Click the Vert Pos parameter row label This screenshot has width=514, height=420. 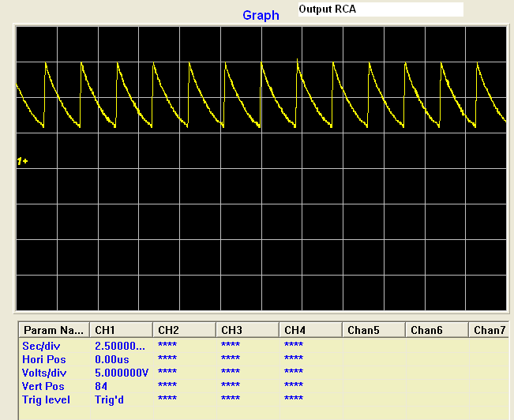pos(43,386)
